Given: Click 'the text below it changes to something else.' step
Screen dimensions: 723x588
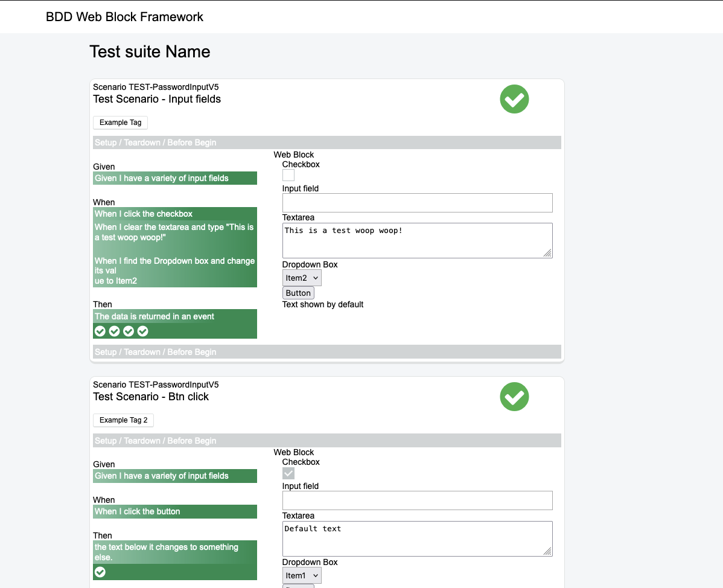Looking at the screenshot, I should pyautogui.click(x=175, y=552).
